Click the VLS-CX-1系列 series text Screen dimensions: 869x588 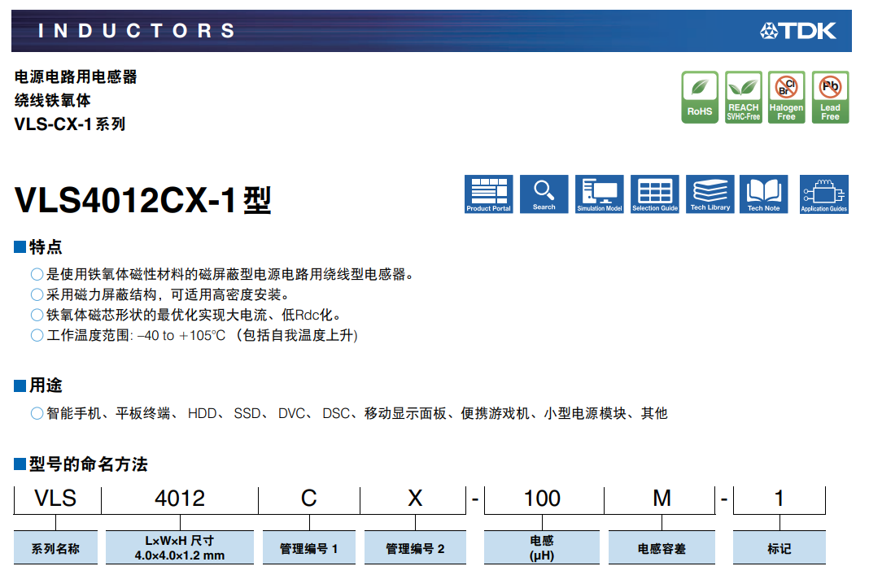coord(70,124)
